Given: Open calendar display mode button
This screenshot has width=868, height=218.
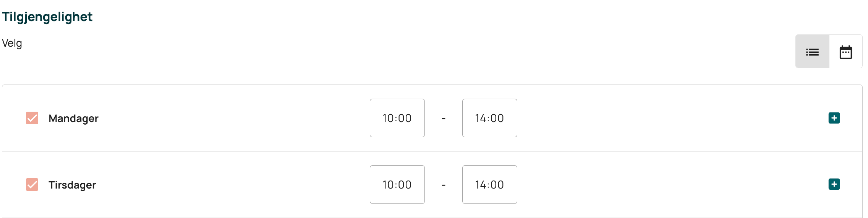Looking at the screenshot, I should coord(846,51).
